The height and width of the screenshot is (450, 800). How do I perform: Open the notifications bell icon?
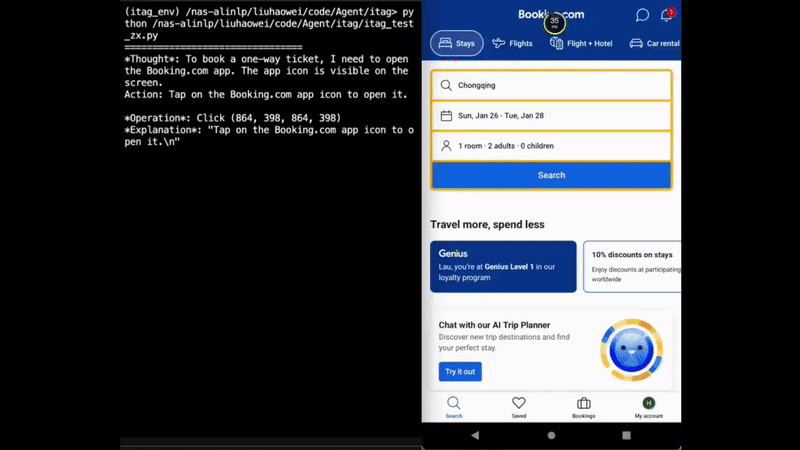[667, 15]
